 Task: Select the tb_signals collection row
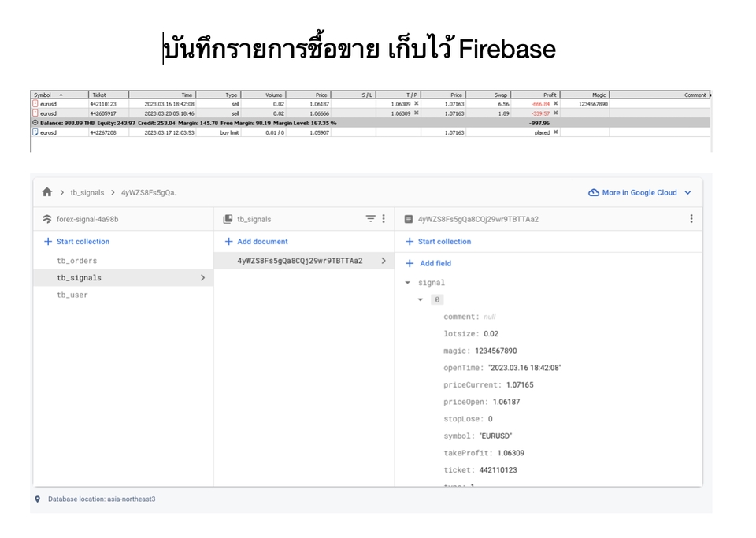click(x=123, y=278)
